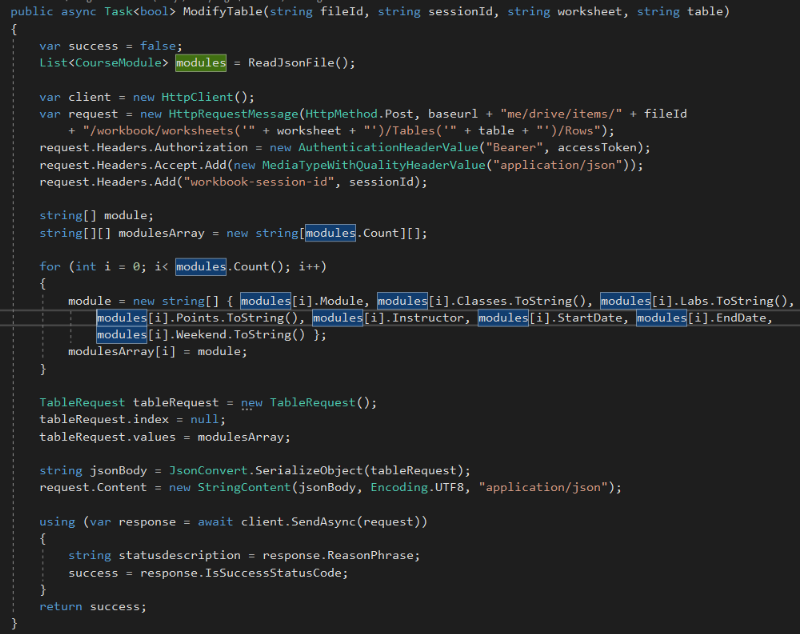Click the EndDate property
800x634 pixels.
(741, 318)
